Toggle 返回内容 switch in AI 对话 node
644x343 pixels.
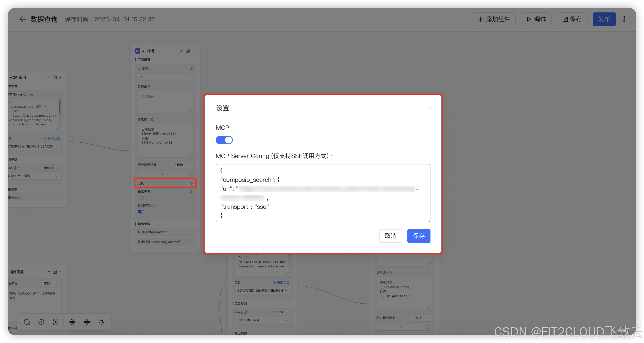click(141, 212)
